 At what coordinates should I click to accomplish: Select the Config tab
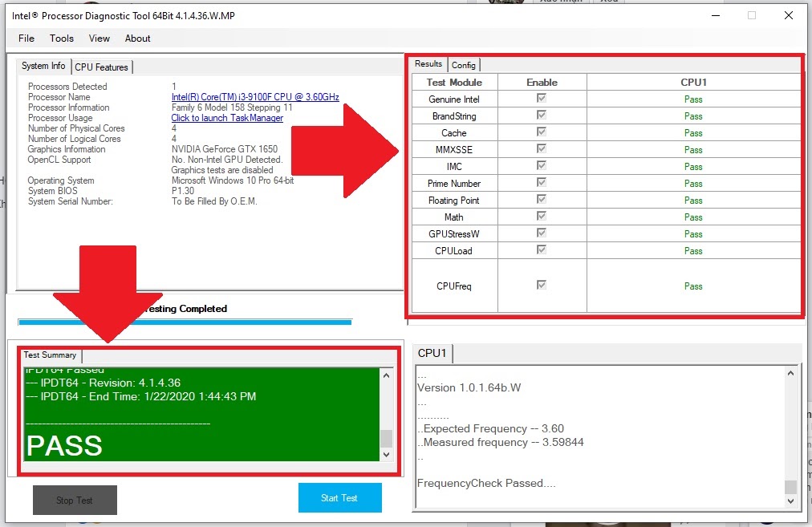point(464,65)
